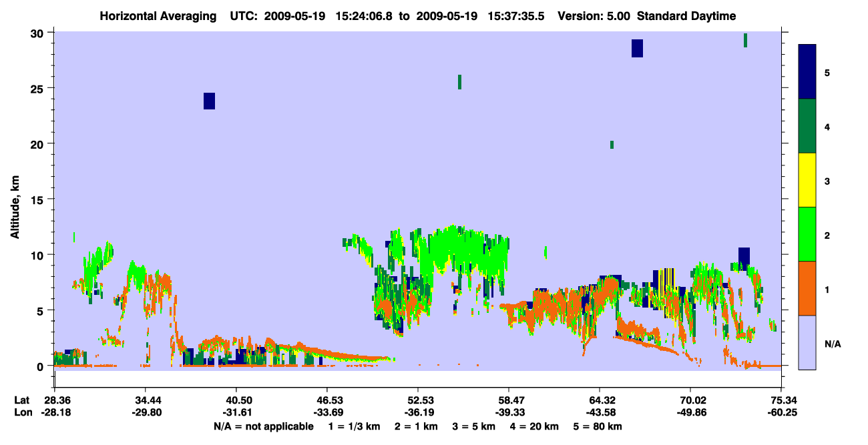Select the bright green colorbar segment labeled 2
Viewport: 868px width, 445px height.
(x=807, y=234)
